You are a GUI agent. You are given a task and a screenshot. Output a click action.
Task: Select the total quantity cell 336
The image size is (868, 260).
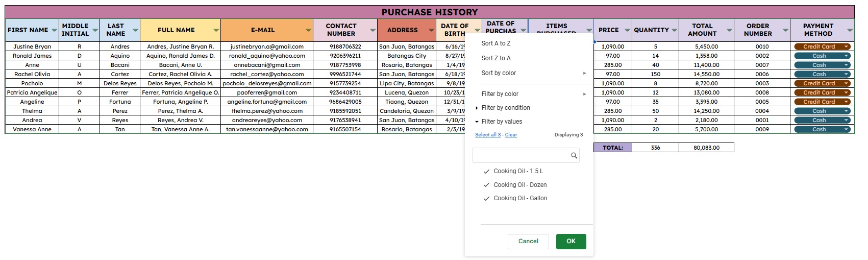point(655,148)
